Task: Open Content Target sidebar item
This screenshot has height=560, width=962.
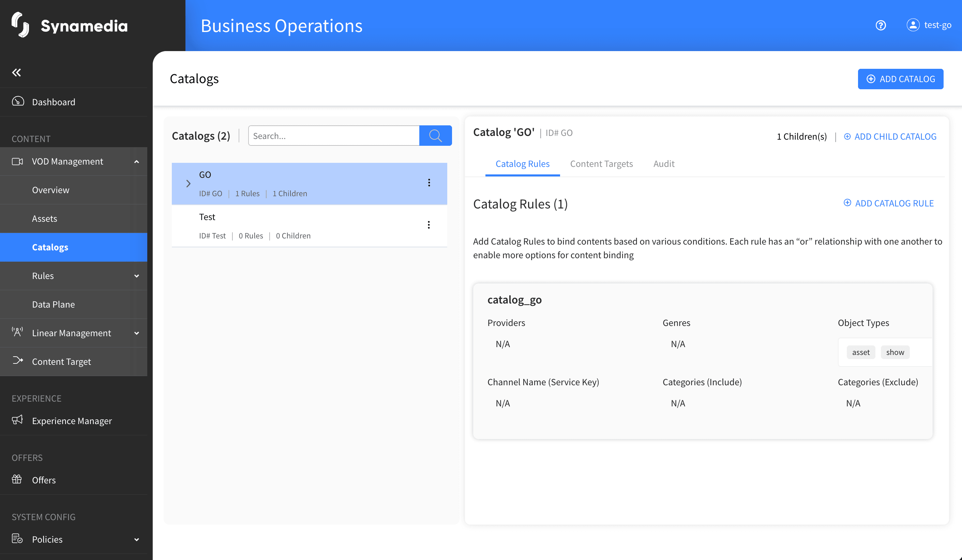Action: click(x=74, y=362)
